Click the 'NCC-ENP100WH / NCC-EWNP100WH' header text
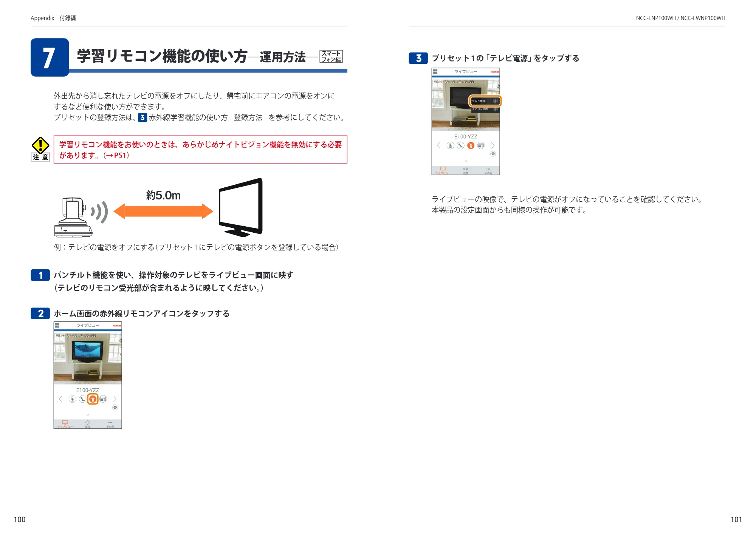 [x=680, y=18]
